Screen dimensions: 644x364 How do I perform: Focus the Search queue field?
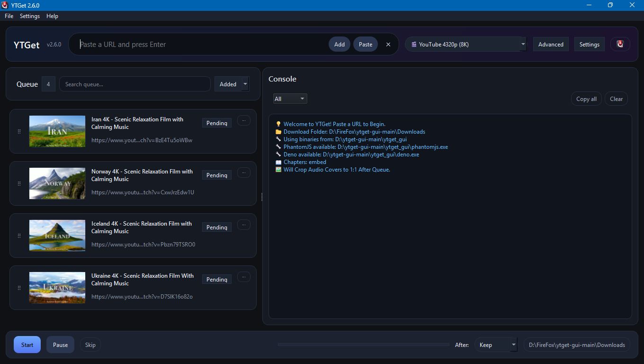pyautogui.click(x=135, y=84)
